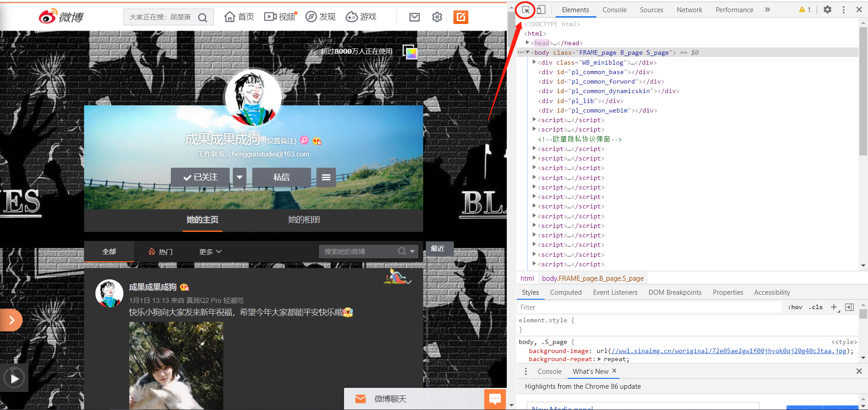Viewport: 868px width, 410px height.
Task: Click the profile avatar picture
Action: pyautogui.click(x=253, y=97)
